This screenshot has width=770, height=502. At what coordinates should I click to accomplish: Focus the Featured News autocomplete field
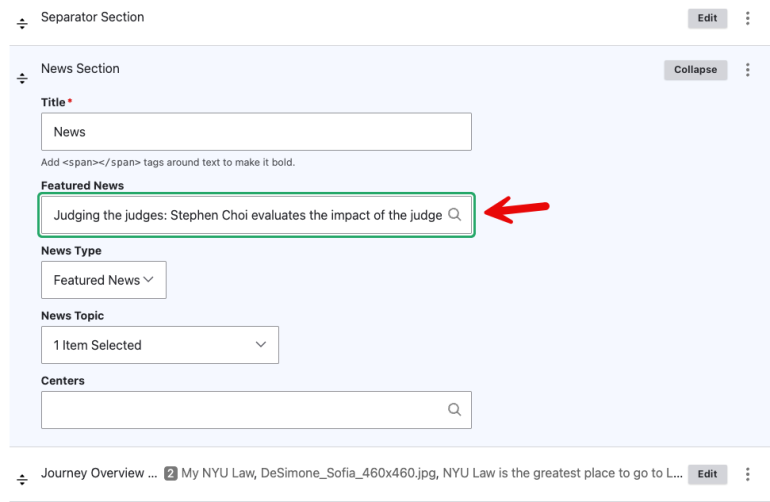245,215
